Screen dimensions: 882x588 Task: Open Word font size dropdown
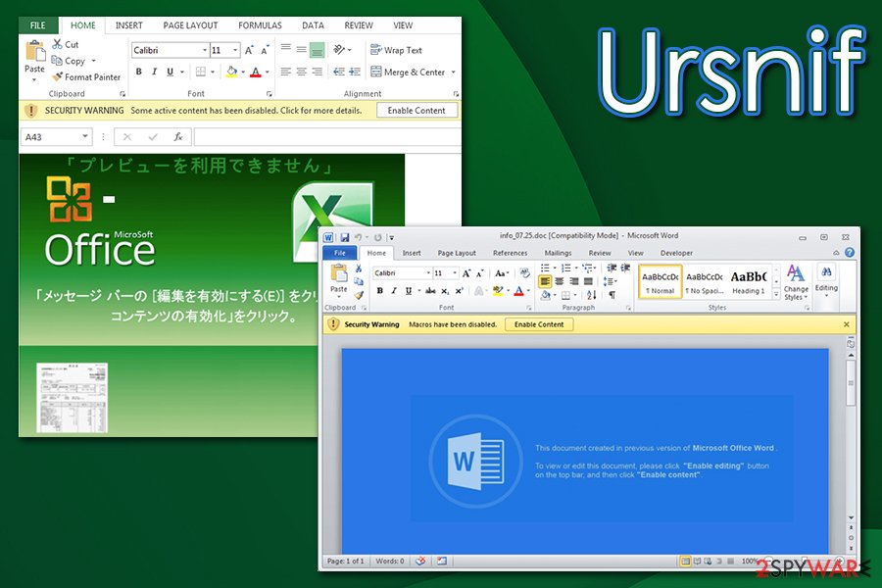(455, 272)
